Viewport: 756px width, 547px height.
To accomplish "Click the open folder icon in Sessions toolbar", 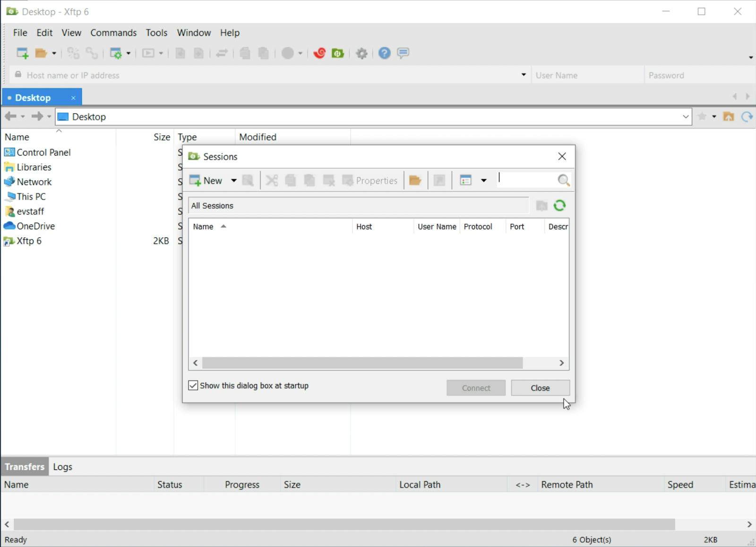I will [x=415, y=181].
